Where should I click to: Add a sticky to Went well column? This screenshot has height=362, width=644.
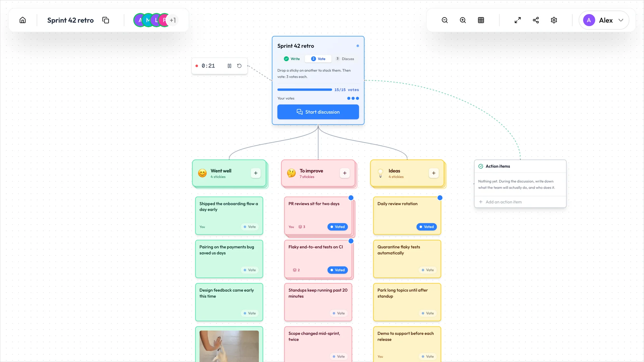256,173
